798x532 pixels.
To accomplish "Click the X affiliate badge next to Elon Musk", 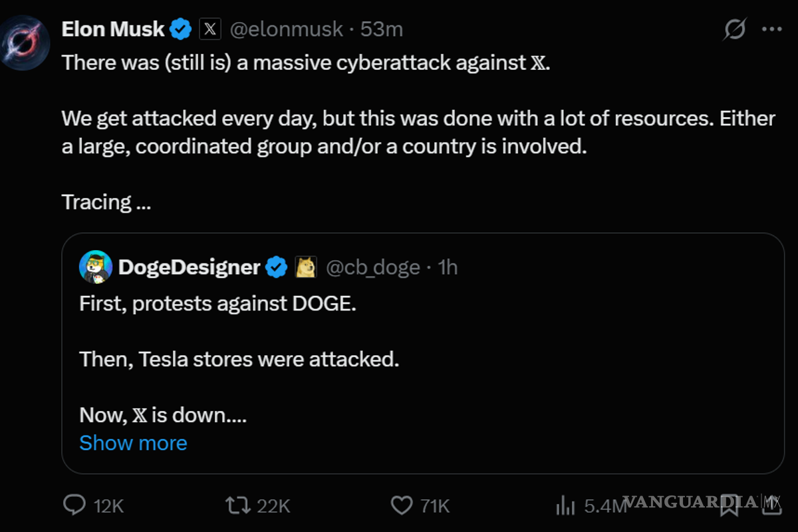I will 209,29.
